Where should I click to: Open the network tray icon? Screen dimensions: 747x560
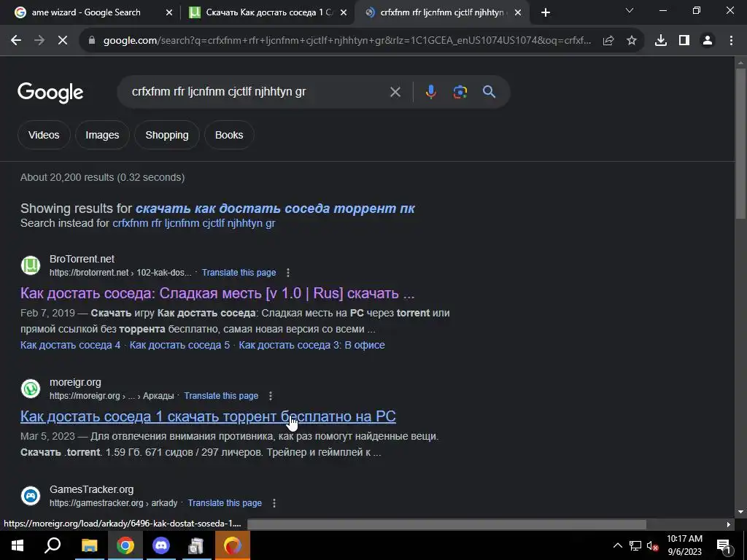pos(635,545)
